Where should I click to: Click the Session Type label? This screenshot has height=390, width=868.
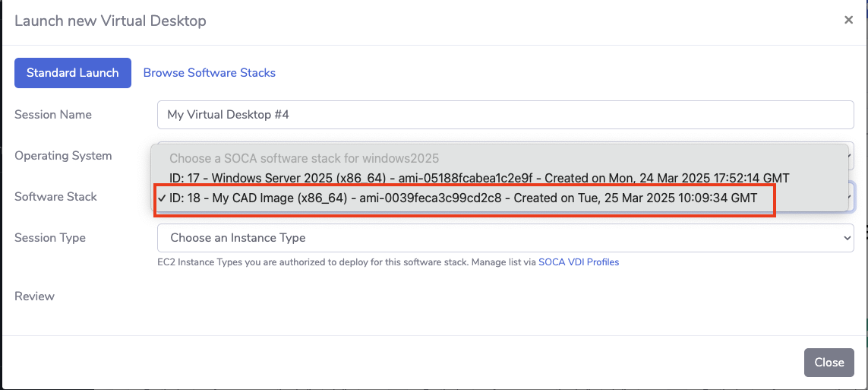point(50,238)
